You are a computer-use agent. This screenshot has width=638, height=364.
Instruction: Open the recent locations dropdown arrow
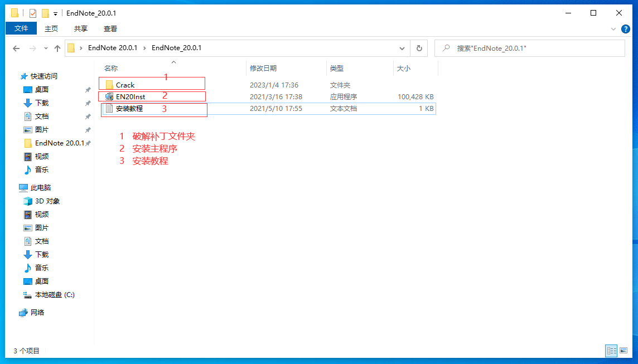point(46,48)
